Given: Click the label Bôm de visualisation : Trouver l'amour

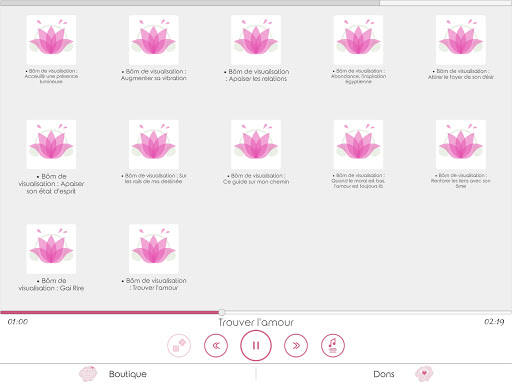Looking at the screenshot, I should coord(154,284).
